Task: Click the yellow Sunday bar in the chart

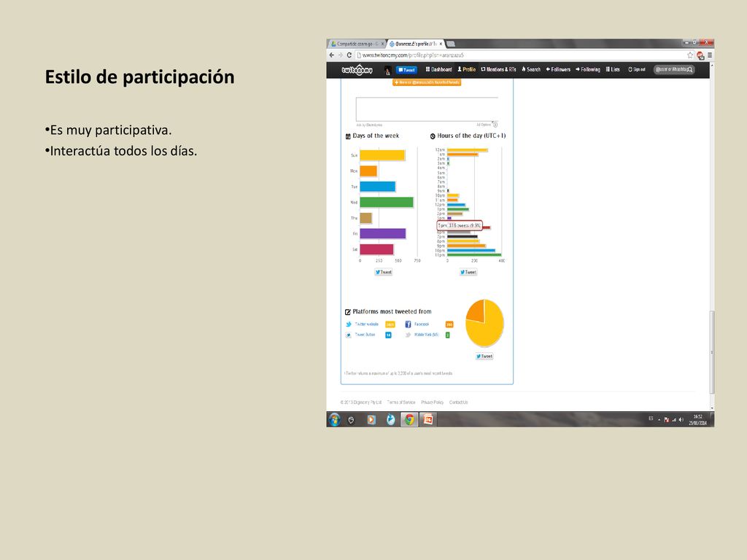Action: point(382,155)
